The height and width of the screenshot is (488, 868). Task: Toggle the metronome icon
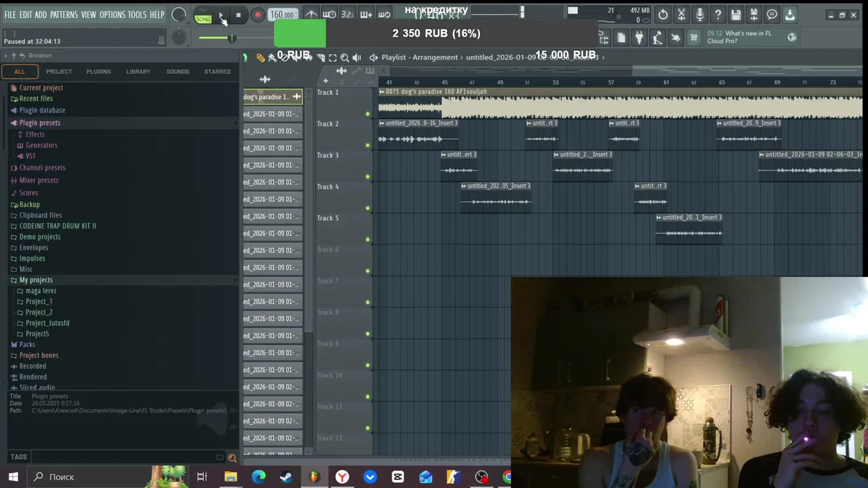[311, 14]
